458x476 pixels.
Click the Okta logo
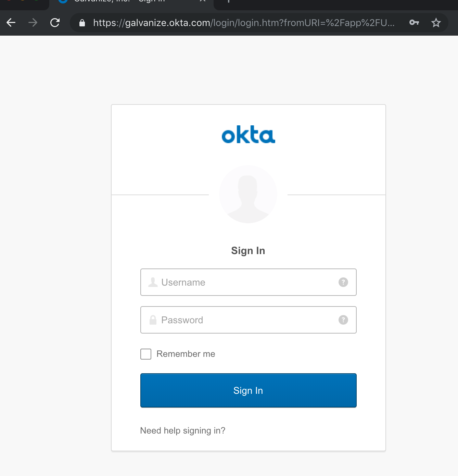[x=249, y=135]
